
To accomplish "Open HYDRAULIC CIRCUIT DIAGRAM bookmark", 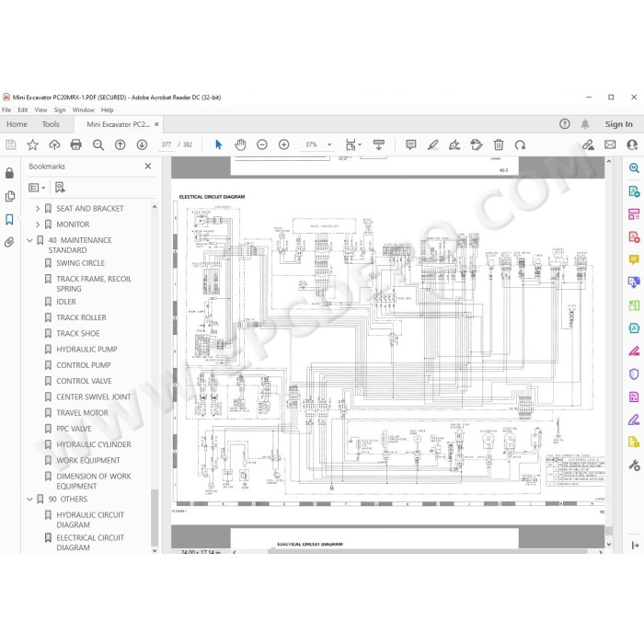I will 90,520.
